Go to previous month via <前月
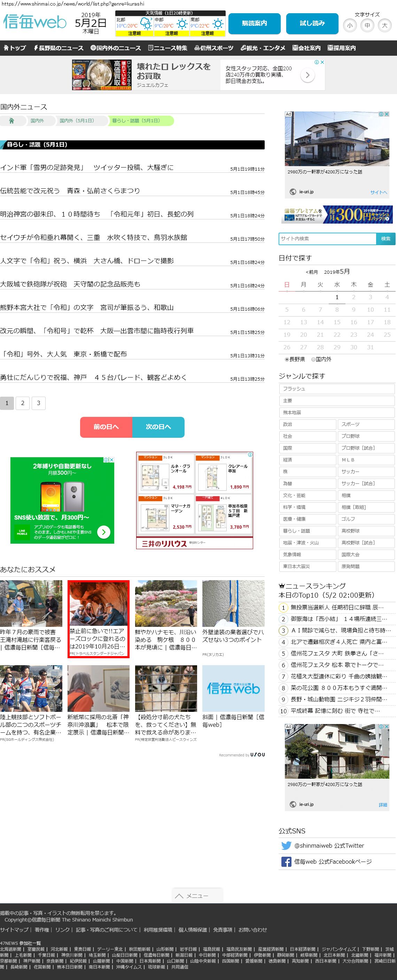 311,272
